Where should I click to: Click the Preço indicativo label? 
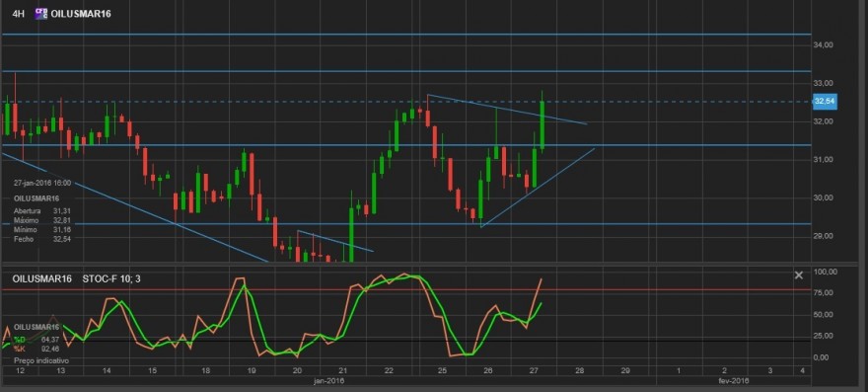coord(41,360)
